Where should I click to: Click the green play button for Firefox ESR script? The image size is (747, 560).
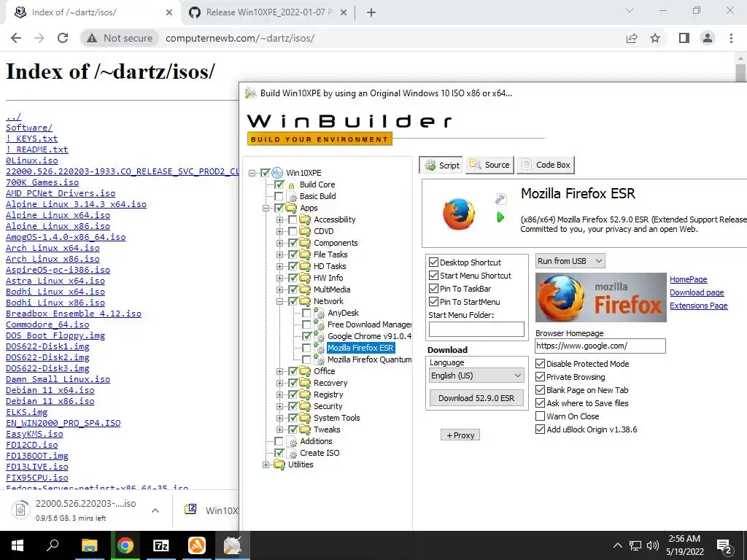pyautogui.click(x=500, y=217)
